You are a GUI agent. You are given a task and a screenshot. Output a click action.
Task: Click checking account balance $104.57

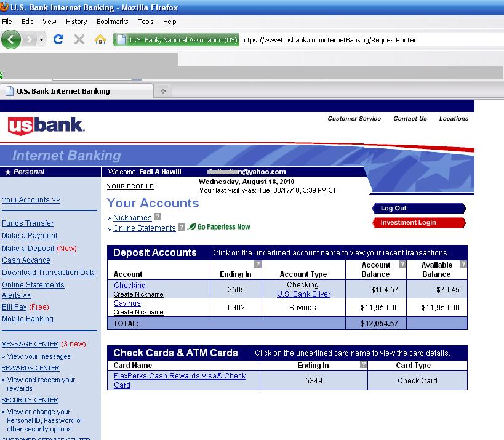coord(385,290)
